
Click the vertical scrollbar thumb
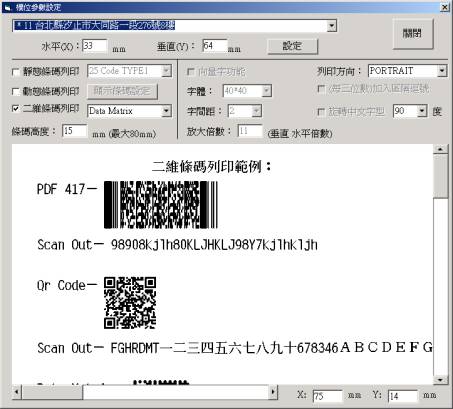click(440, 176)
